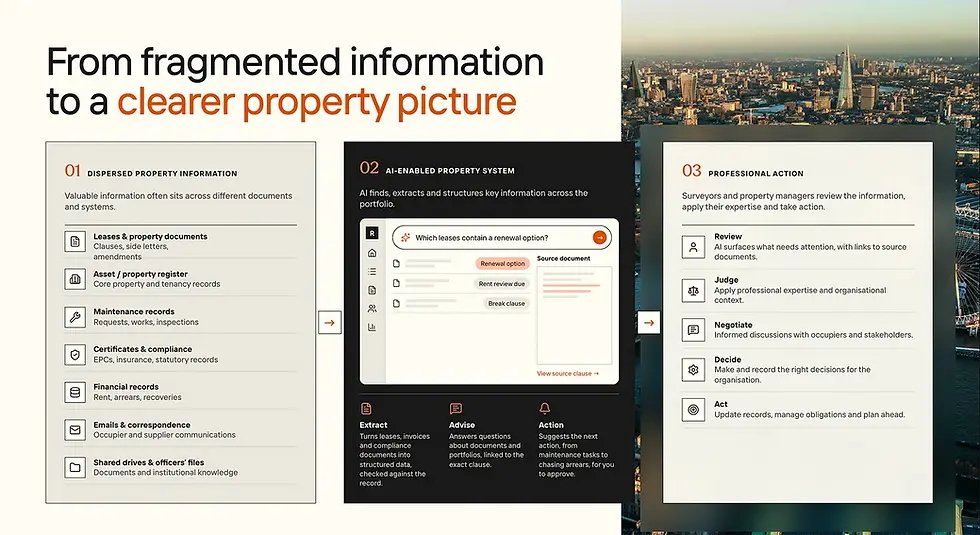Click the 'Extract' feature title
The image size is (980, 535).
coord(373,425)
